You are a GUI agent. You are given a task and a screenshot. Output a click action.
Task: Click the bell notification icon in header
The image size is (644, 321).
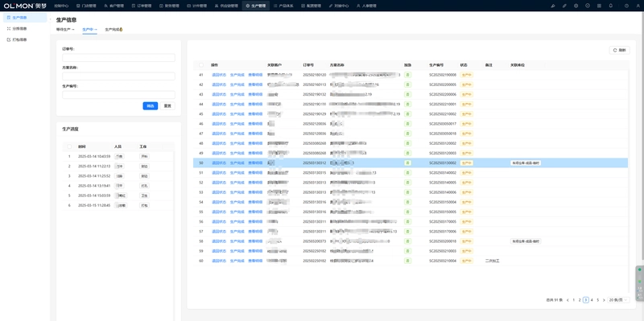tap(611, 6)
